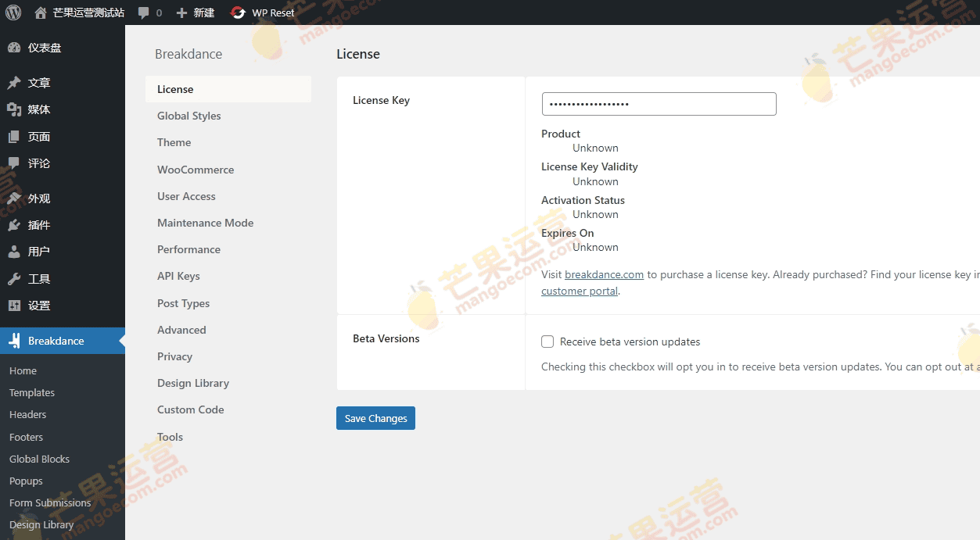
Task: Click the 评论 comment icon in sidebar
Action: coord(14,163)
